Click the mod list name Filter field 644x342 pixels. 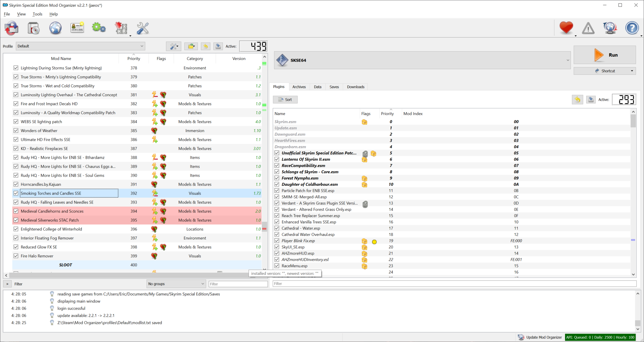click(x=238, y=284)
